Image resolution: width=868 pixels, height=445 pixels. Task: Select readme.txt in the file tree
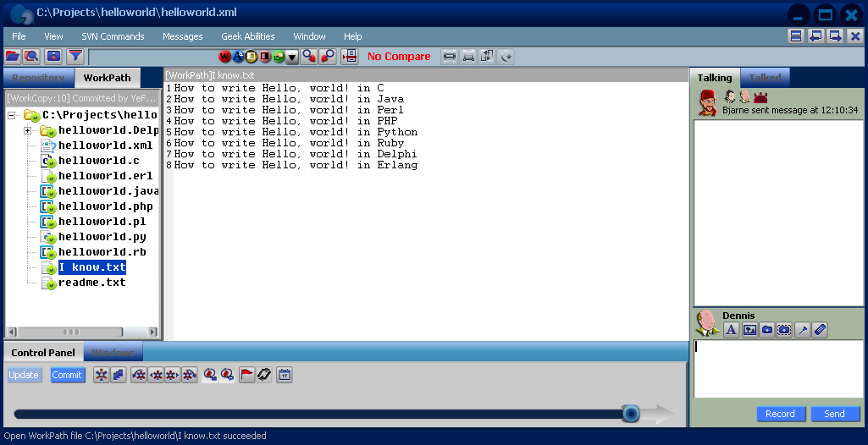[x=92, y=283]
